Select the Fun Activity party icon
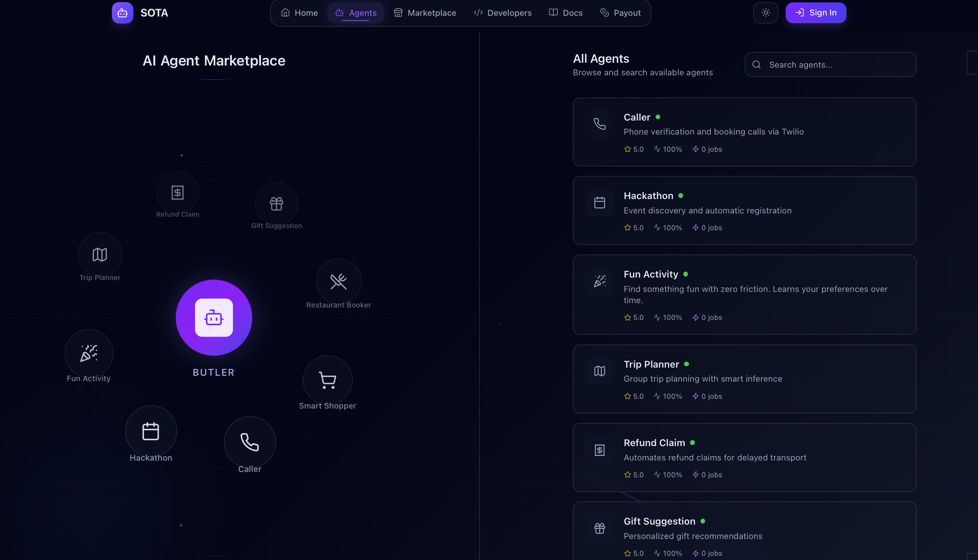 pyautogui.click(x=89, y=353)
